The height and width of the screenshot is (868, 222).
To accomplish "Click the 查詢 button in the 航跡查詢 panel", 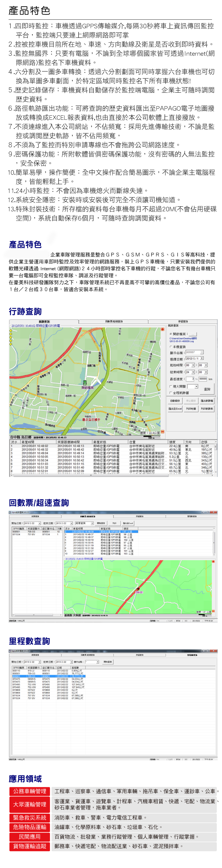I will click(x=207, y=389).
